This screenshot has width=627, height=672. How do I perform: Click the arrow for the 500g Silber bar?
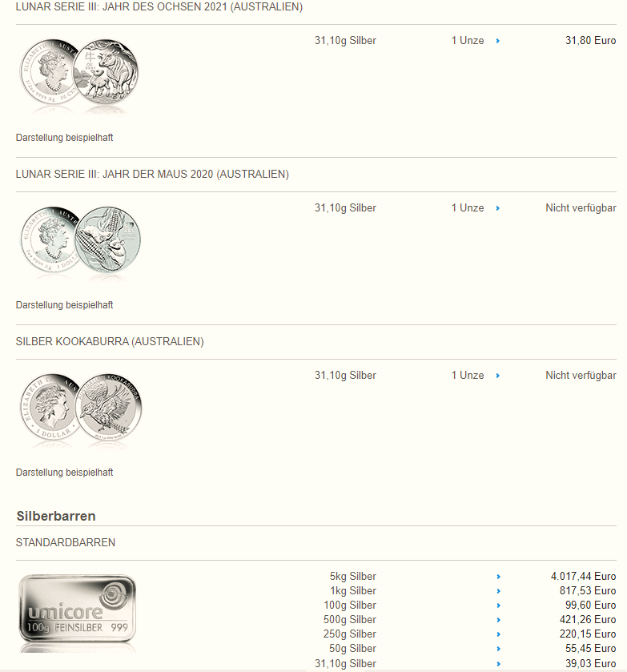[498, 620]
